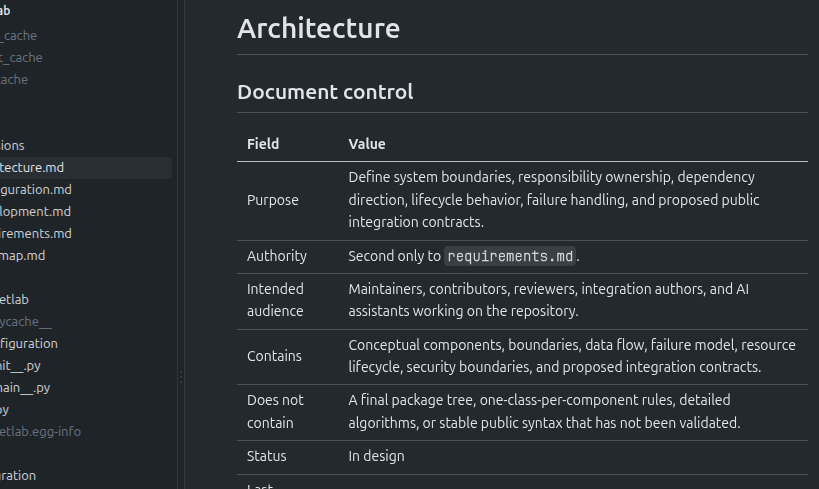Click the inline requirements.md code reference
Image resolution: width=819 pixels, height=489 pixels.
point(510,256)
